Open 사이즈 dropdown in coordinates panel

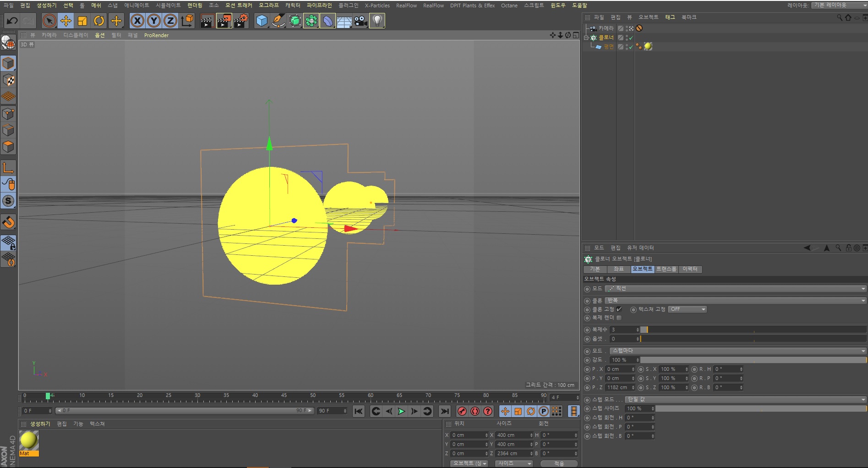click(x=514, y=463)
